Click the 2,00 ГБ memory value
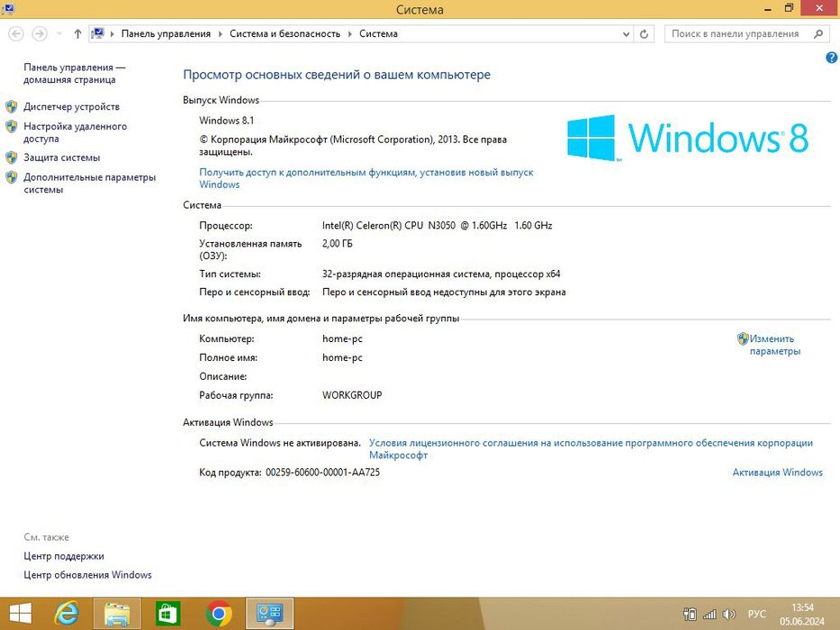This screenshot has height=630, width=840. (337, 244)
